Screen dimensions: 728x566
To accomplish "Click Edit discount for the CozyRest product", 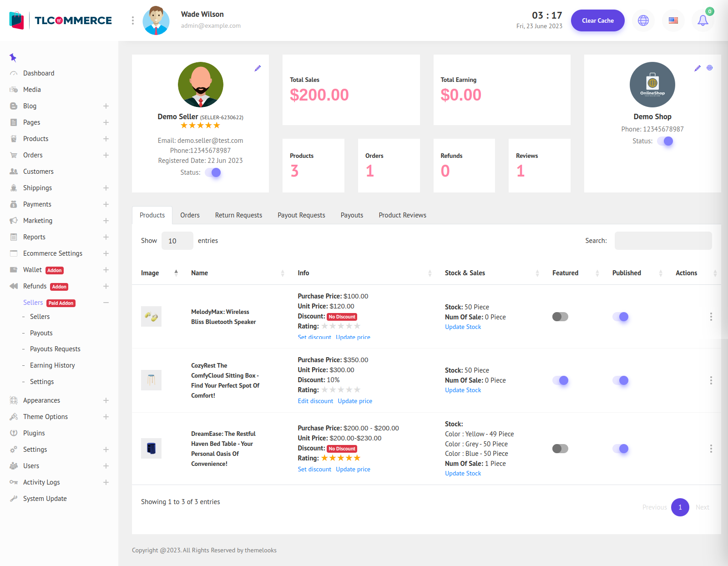I will pyautogui.click(x=315, y=401).
